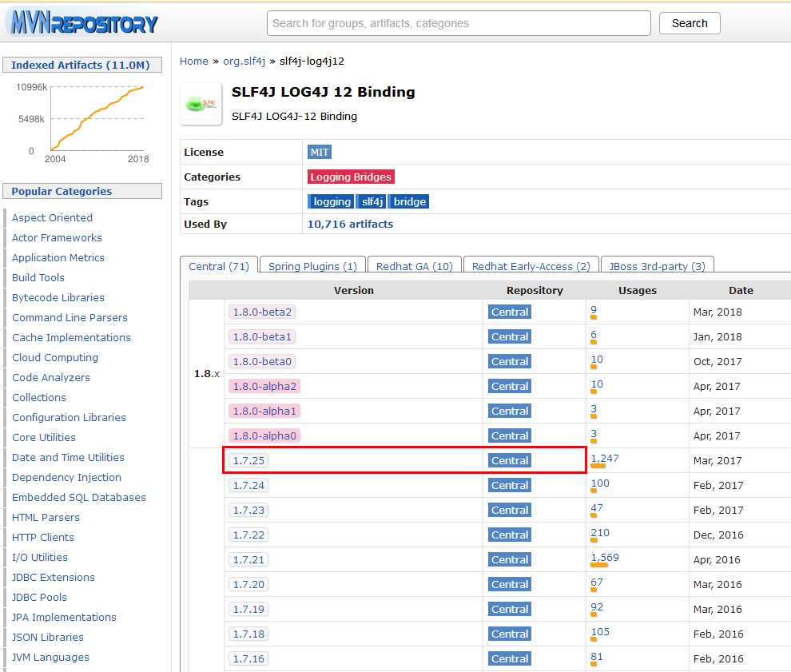This screenshot has height=672, width=791.
Task: Click Central repository badge for 1.7.25
Action: point(510,460)
